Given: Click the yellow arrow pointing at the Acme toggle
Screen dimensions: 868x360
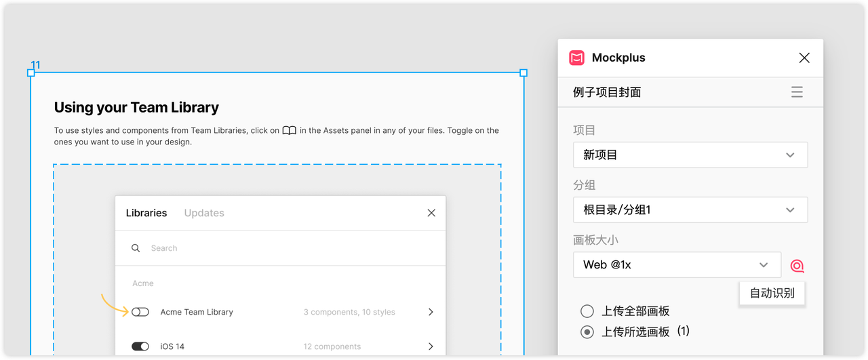Looking at the screenshot, I should point(115,304).
